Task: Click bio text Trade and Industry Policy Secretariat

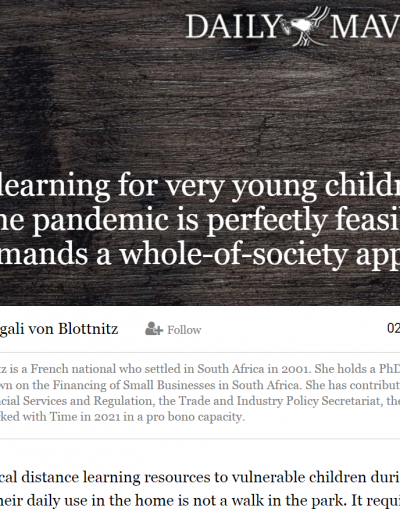Action: 281,401
